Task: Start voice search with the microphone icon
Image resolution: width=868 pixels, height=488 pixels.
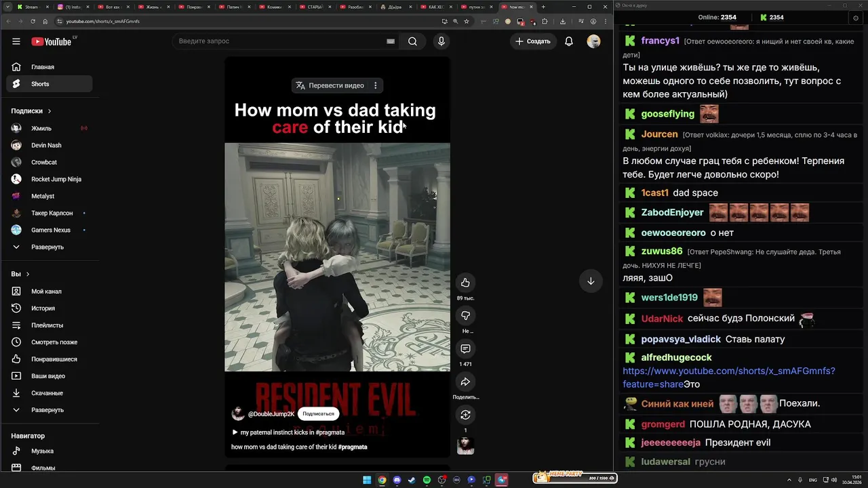Action: pyautogui.click(x=441, y=41)
